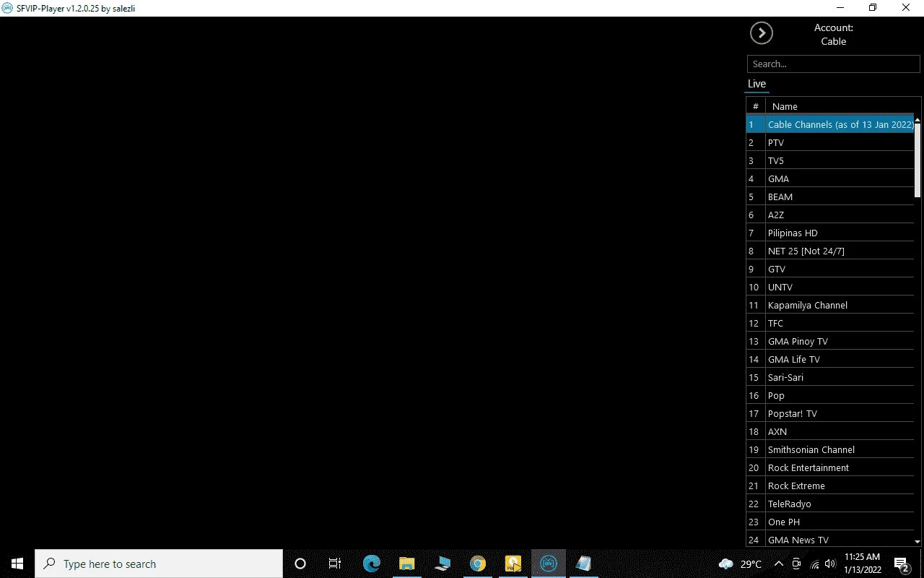This screenshot has height=578, width=924.
Task: Select Cable Channels (as of 13 Jan 2022)
Action: (x=830, y=124)
